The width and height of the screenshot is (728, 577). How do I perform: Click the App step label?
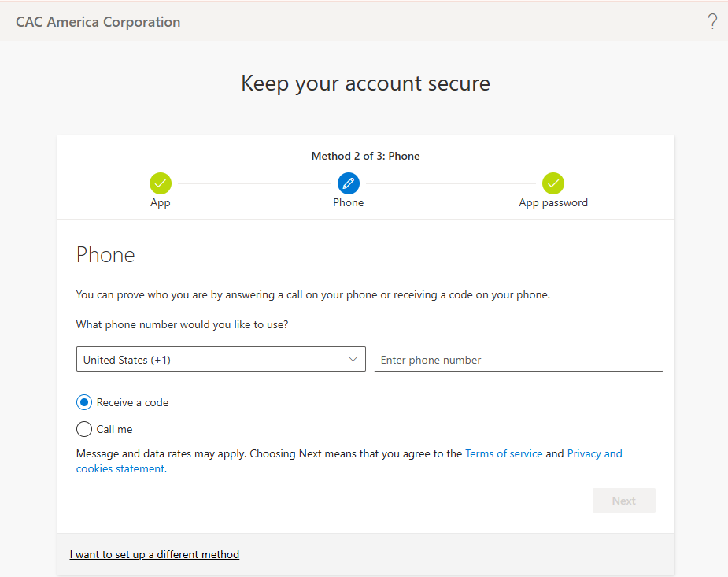(x=161, y=202)
